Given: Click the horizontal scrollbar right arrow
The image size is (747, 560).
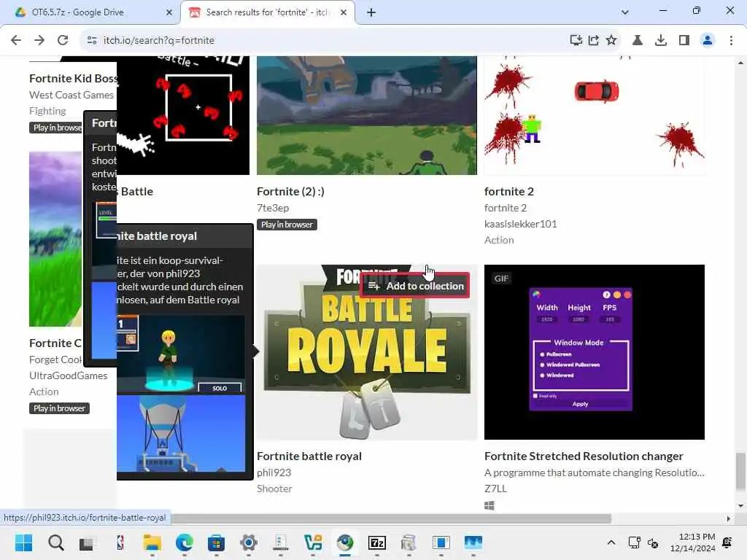Looking at the screenshot, I should click(729, 518).
